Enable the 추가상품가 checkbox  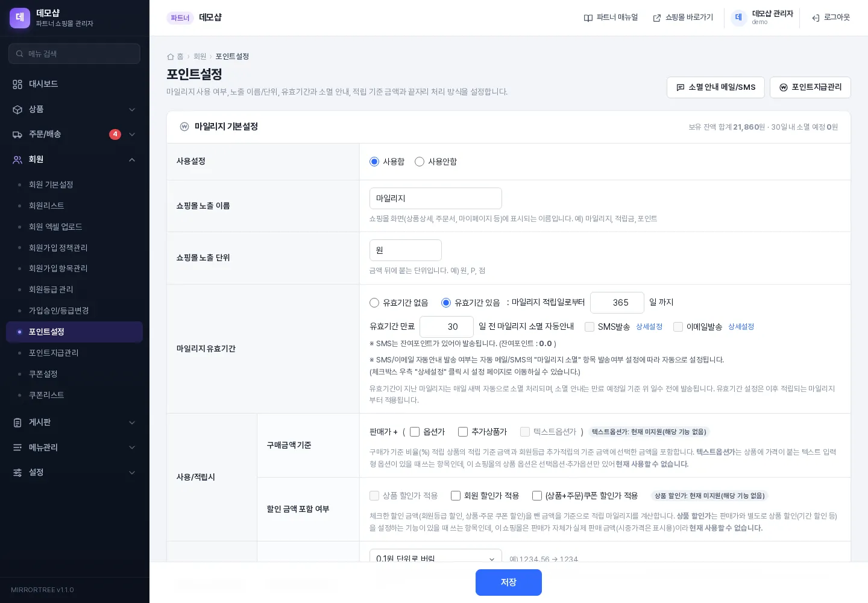pos(463,432)
